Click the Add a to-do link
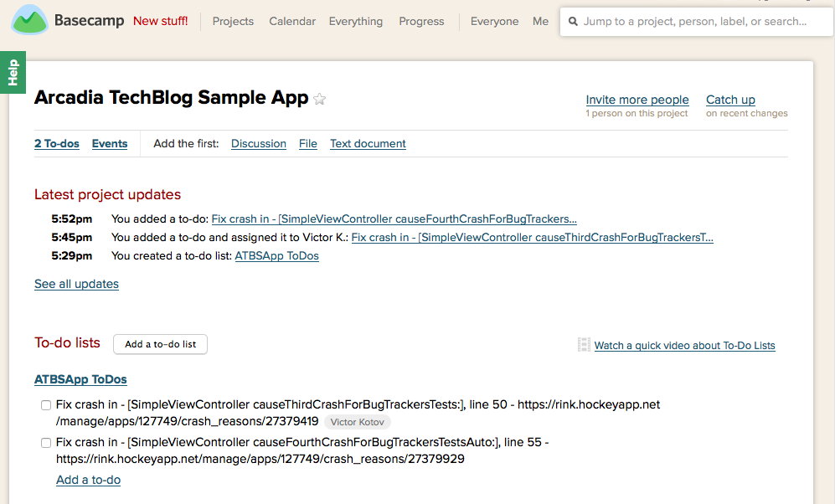 tap(88, 480)
